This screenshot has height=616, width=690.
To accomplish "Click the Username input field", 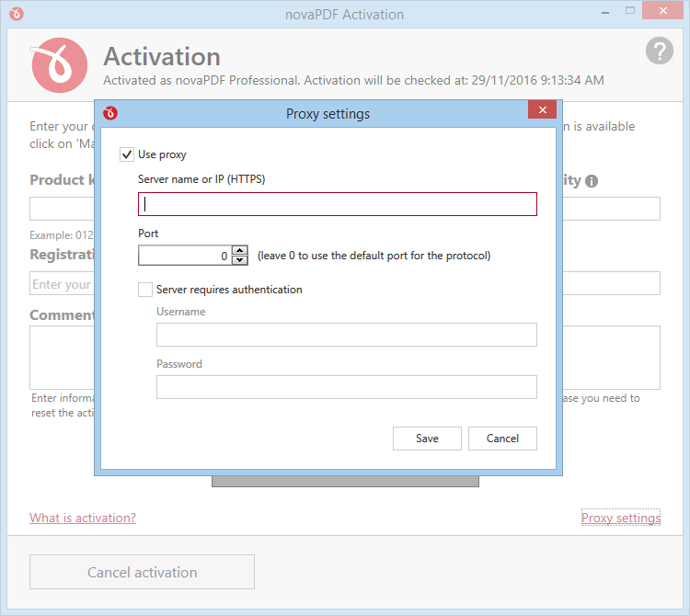I will 346,335.
